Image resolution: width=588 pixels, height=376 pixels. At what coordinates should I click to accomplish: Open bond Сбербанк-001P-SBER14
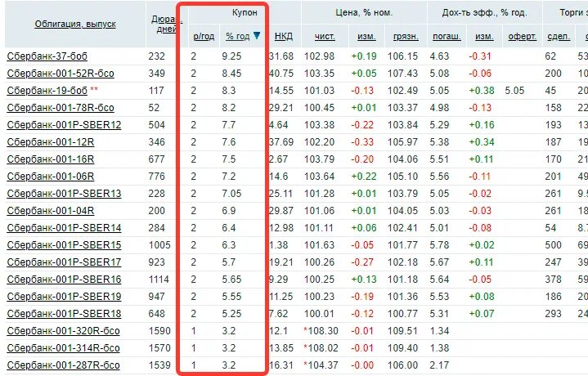click(x=64, y=228)
